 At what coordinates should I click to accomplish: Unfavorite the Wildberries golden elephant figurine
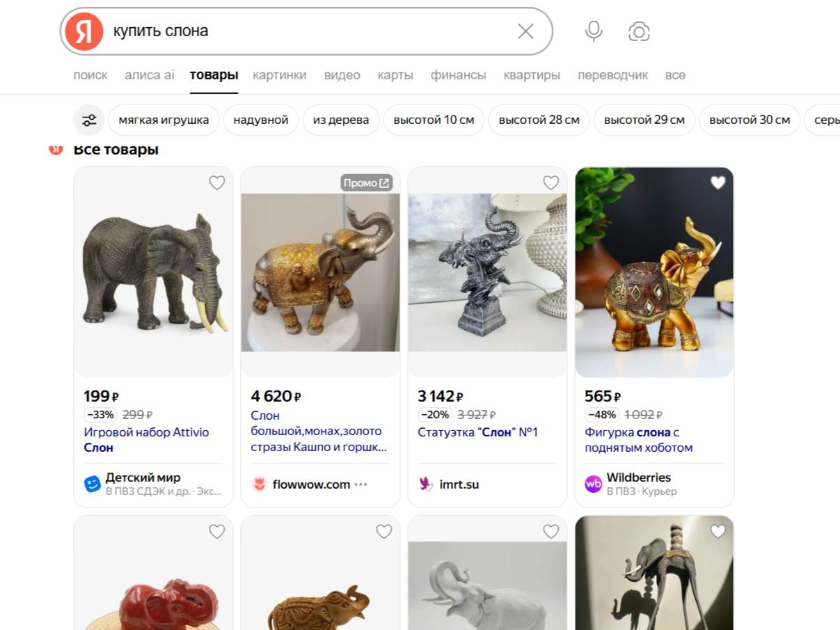click(718, 183)
